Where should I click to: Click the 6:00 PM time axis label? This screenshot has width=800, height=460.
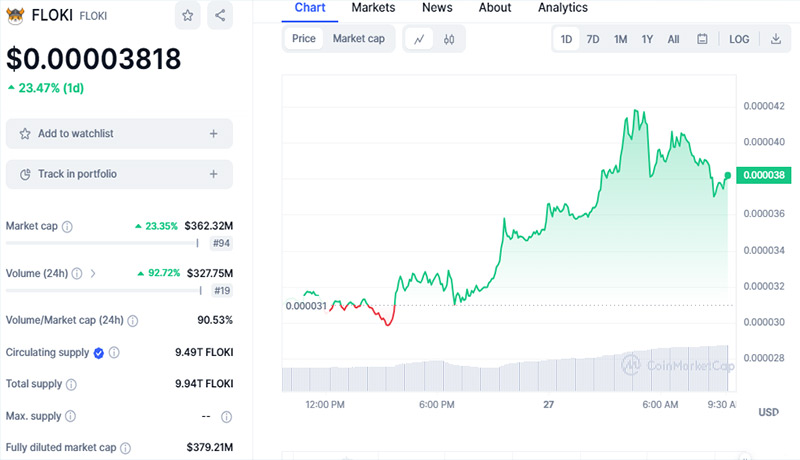coord(437,404)
